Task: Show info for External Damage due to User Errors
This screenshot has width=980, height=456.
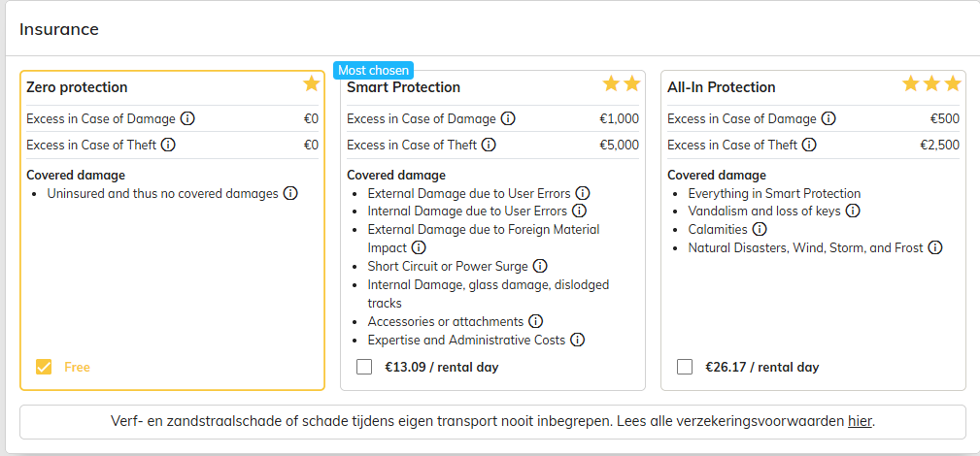Action: click(583, 193)
